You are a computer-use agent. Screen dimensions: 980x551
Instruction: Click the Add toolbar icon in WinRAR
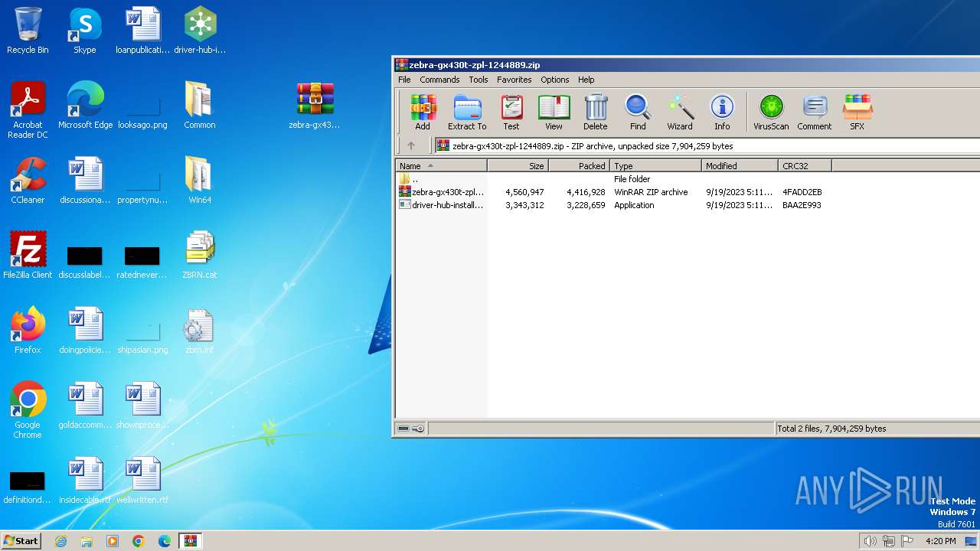tap(423, 112)
